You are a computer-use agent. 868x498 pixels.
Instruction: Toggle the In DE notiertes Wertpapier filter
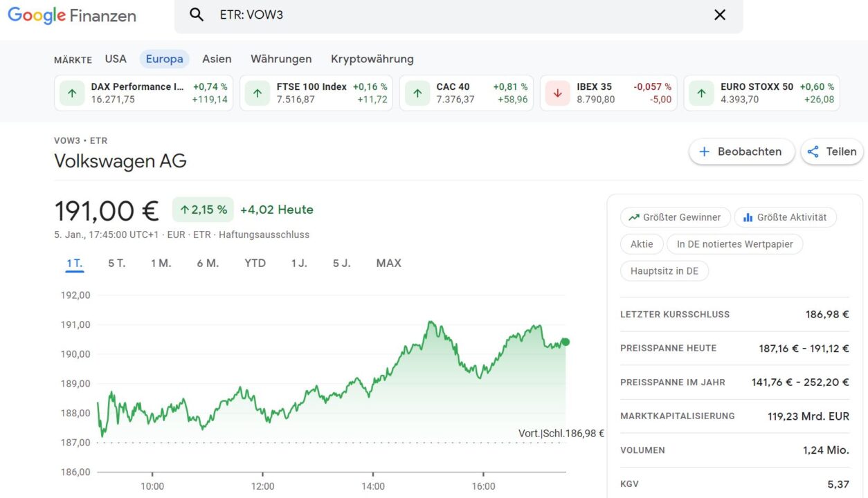coord(735,243)
